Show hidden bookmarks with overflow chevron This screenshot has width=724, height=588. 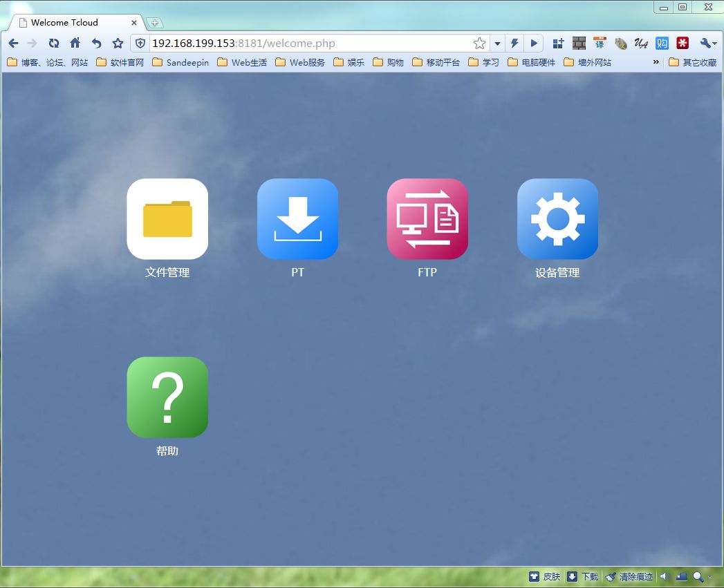coord(656,62)
